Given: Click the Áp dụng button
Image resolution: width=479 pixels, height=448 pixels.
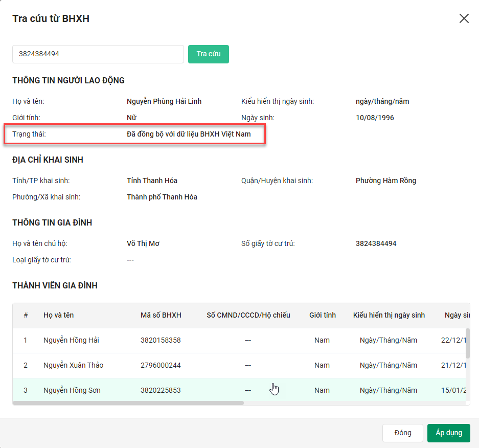Looking at the screenshot, I should click(448, 433).
